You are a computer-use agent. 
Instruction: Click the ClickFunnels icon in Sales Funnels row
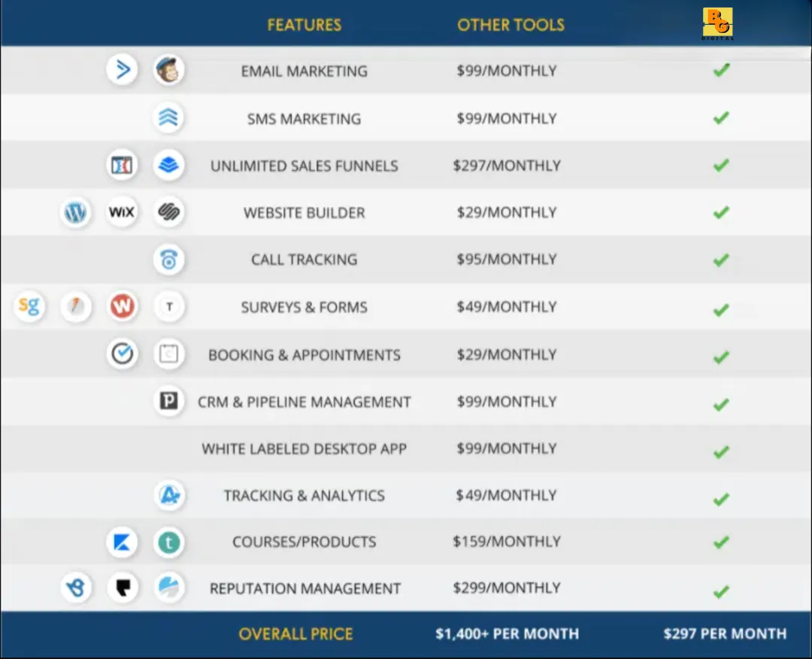[x=123, y=166]
